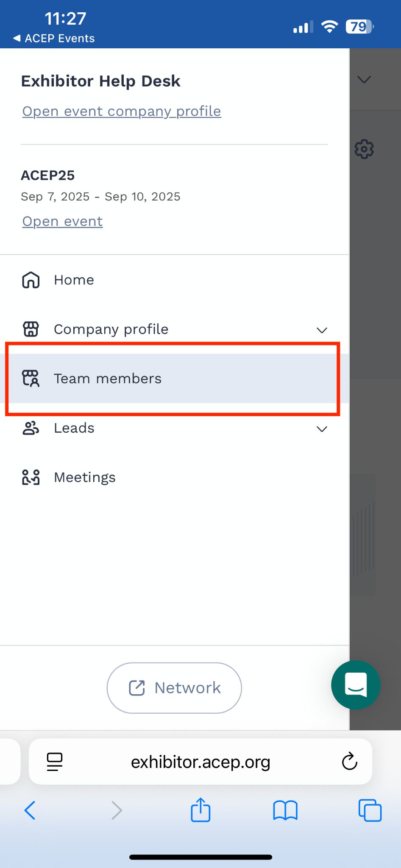This screenshot has height=868, width=401.
Task: Click the Leads people icon
Action: click(x=30, y=428)
